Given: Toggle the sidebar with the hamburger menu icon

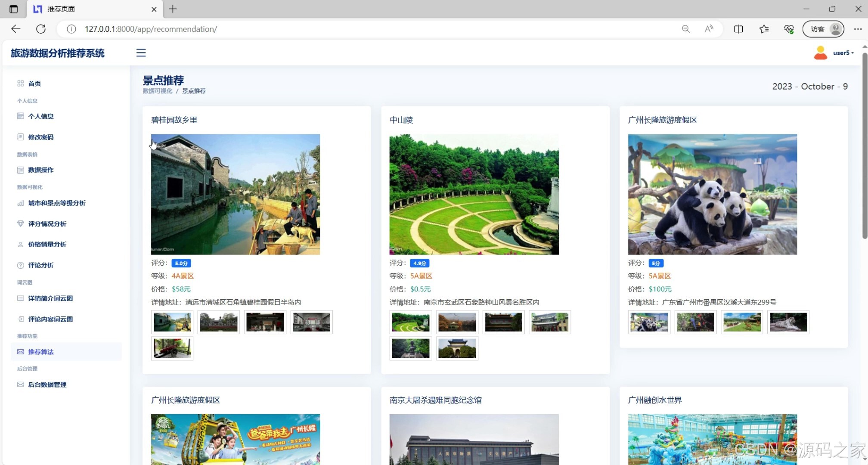Looking at the screenshot, I should pyautogui.click(x=141, y=53).
